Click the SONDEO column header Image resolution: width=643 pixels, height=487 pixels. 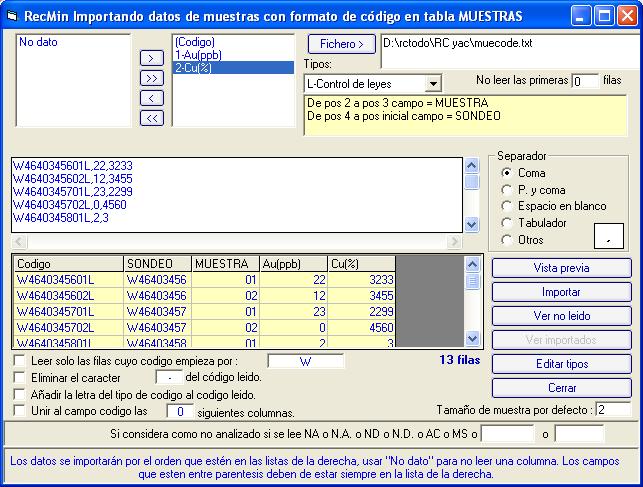pos(157,264)
